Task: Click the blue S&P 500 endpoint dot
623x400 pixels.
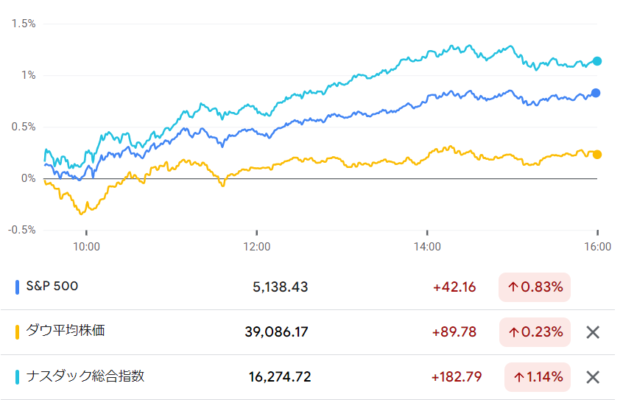Action: 596,93
